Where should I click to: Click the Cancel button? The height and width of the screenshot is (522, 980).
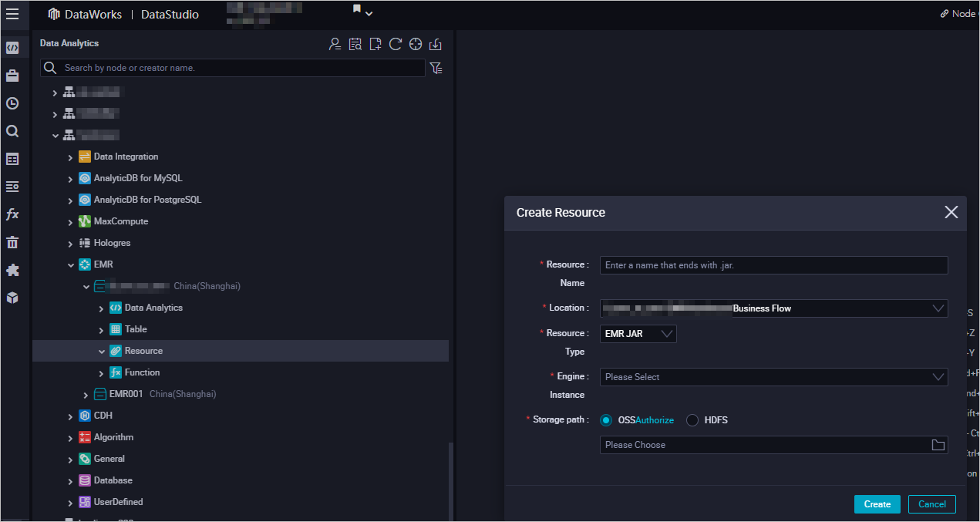pyautogui.click(x=932, y=504)
